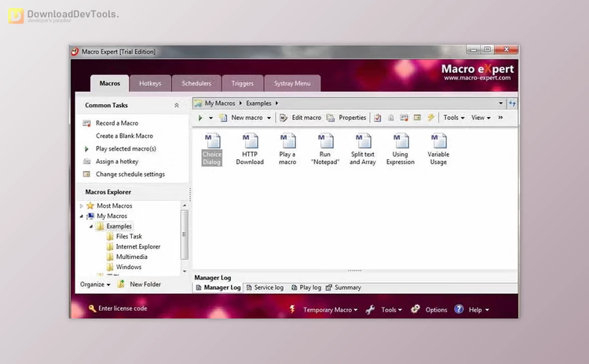The width and height of the screenshot is (589, 364).
Task: Select the Files Task folder
Action: click(129, 236)
